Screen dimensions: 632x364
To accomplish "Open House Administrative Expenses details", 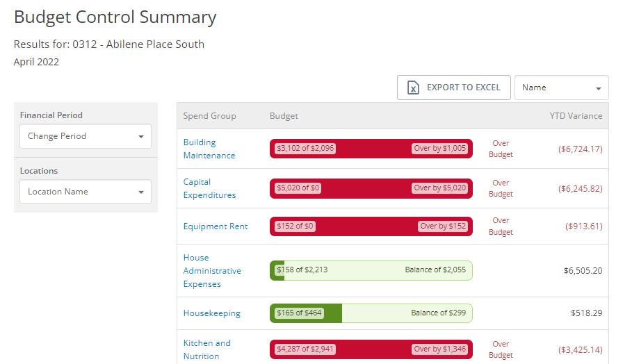I will tap(212, 270).
